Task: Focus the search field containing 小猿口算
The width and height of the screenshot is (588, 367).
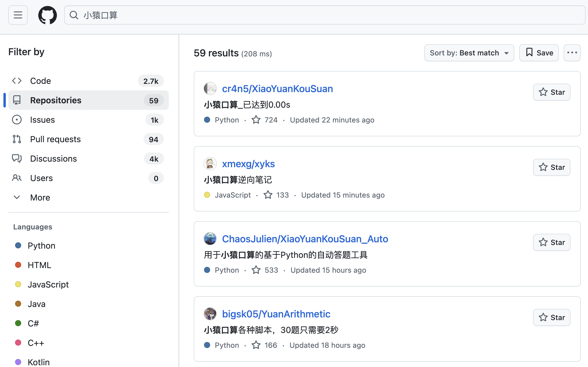Action: tap(325, 15)
